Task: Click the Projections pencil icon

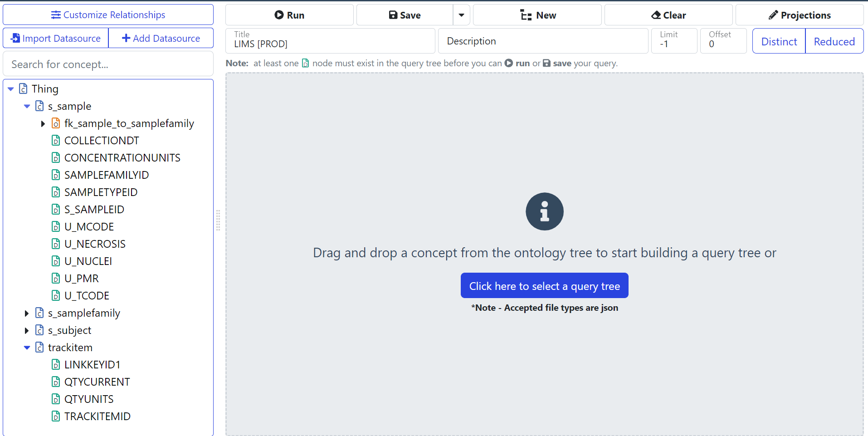Action: click(773, 15)
